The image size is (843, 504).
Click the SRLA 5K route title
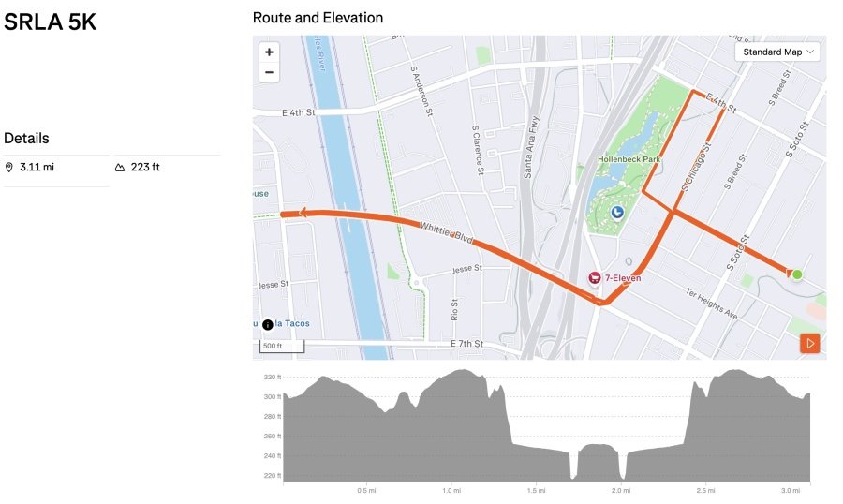[x=50, y=23]
